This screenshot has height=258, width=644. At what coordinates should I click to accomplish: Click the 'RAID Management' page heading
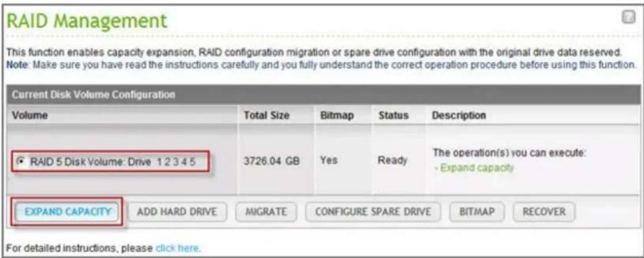88,21
